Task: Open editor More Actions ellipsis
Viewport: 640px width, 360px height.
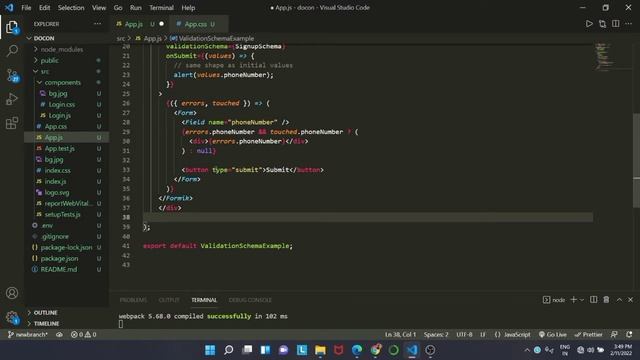Action: (629, 24)
